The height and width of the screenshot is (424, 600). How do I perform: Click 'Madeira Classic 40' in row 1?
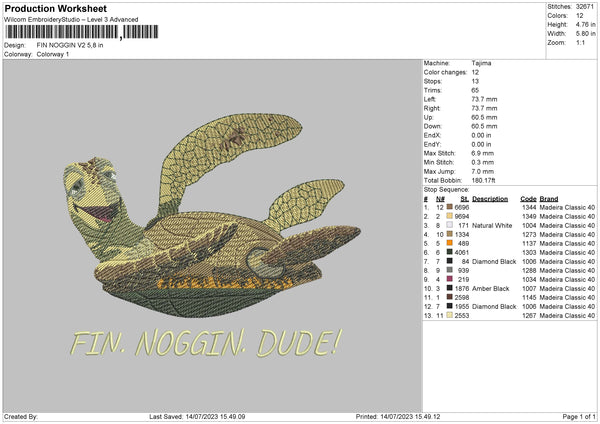pos(567,207)
